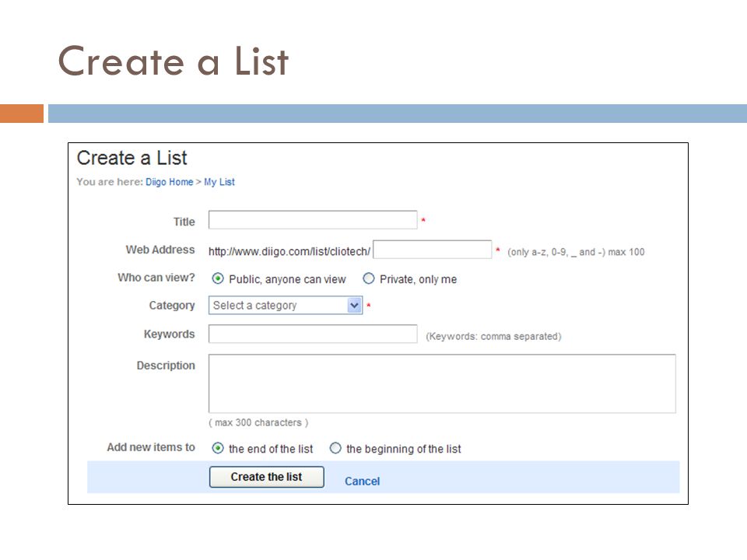Click the 'http://www.diigo.com/list/cliotech/' URL prefix text
747x560 pixels.
point(289,251)
